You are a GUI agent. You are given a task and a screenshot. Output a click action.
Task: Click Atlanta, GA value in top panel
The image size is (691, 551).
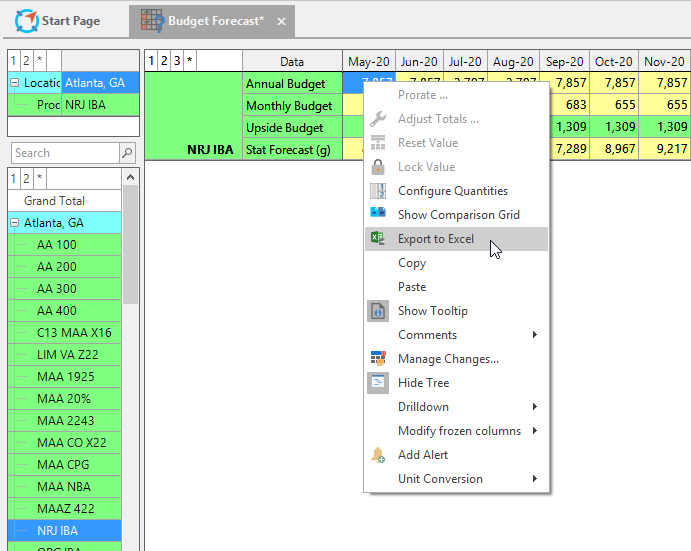[x=100, y=83]
